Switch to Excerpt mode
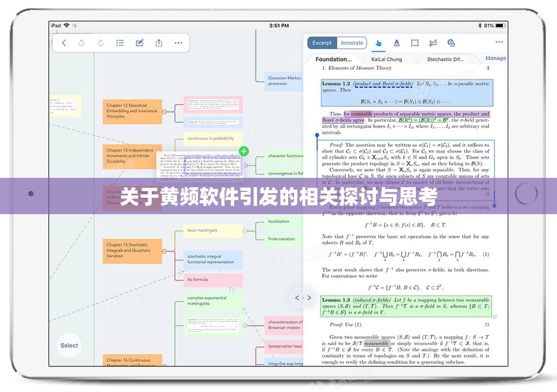This screenshot has height=392, width=557. click(x=322, y=43)
